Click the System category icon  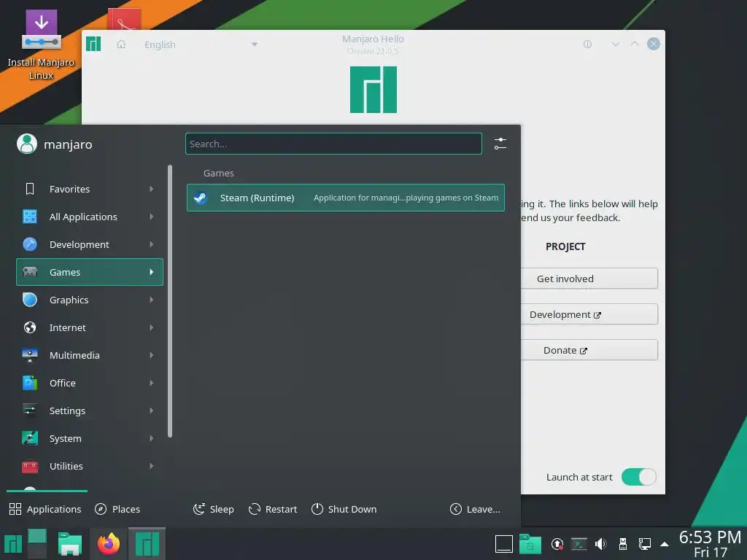pyautogui.click(x=30, y=438)
